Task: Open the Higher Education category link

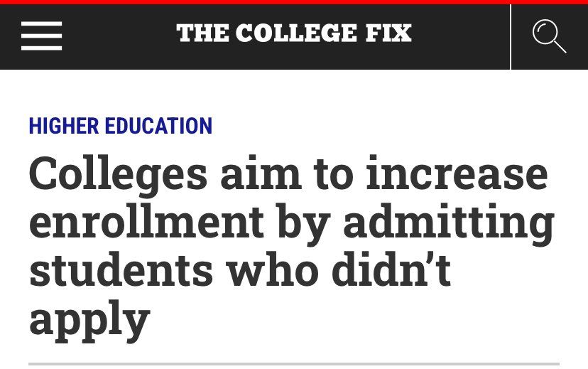Action: [121, 127]
